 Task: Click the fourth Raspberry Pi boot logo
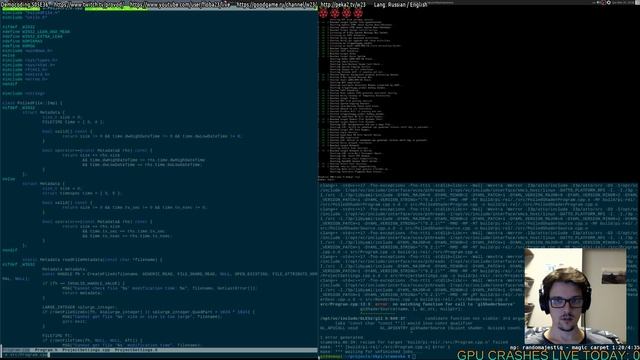click(358, 13)
